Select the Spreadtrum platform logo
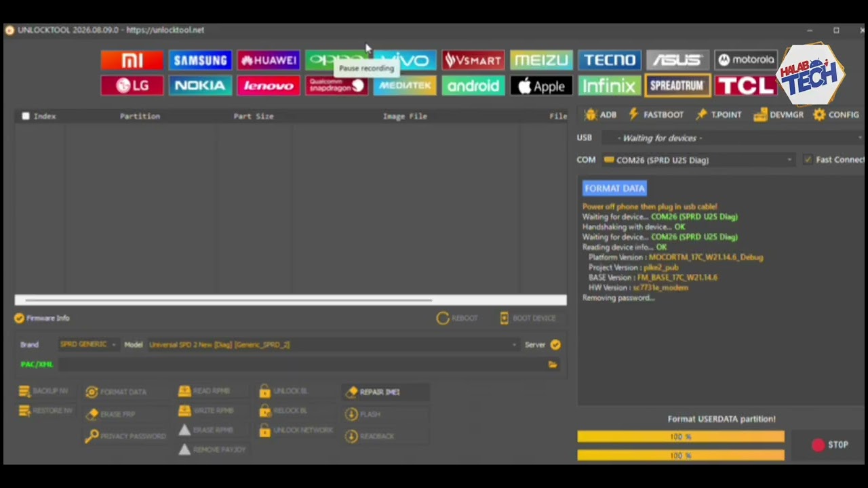 (x=677, y=85)
